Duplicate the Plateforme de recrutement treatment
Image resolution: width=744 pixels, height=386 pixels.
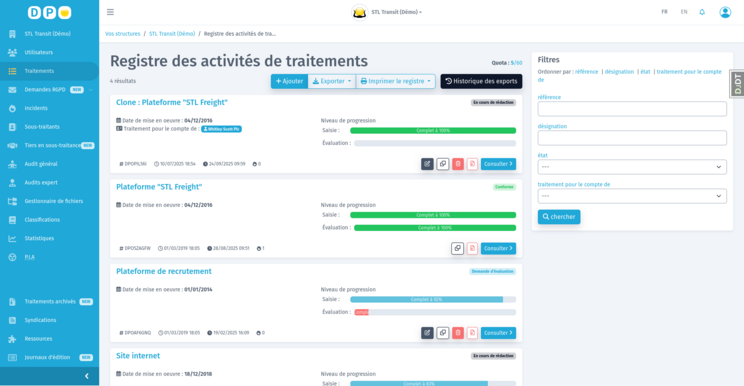[x=443, y=333]
